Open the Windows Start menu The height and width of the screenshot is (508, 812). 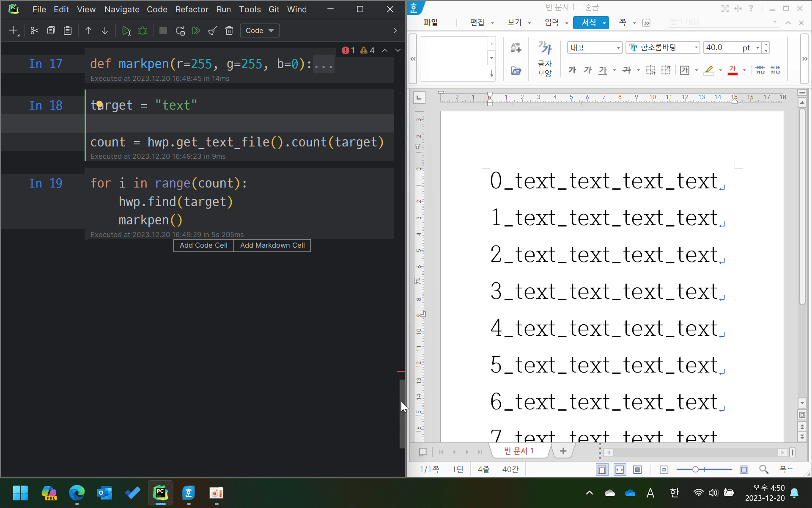click(x=20, y=493)
